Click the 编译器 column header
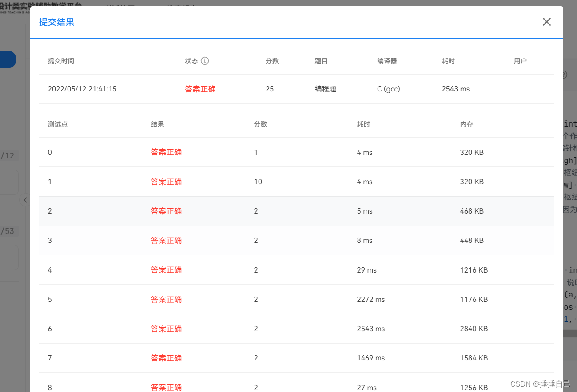The image size is (577, 392). [x=387, y=61]
